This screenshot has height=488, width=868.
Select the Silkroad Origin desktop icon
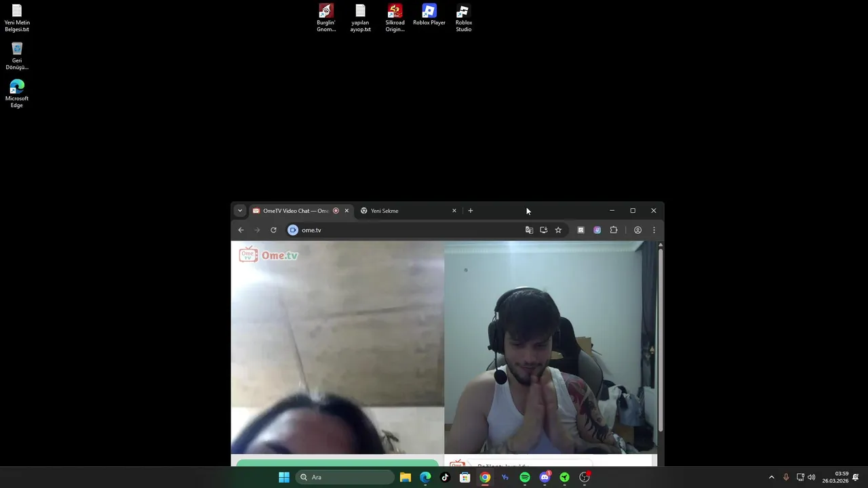395,18
